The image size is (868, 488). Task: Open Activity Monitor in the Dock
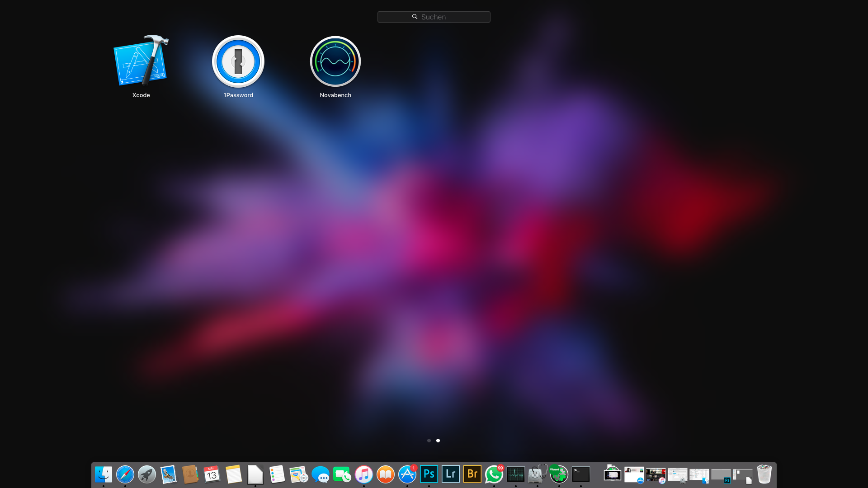516,474
